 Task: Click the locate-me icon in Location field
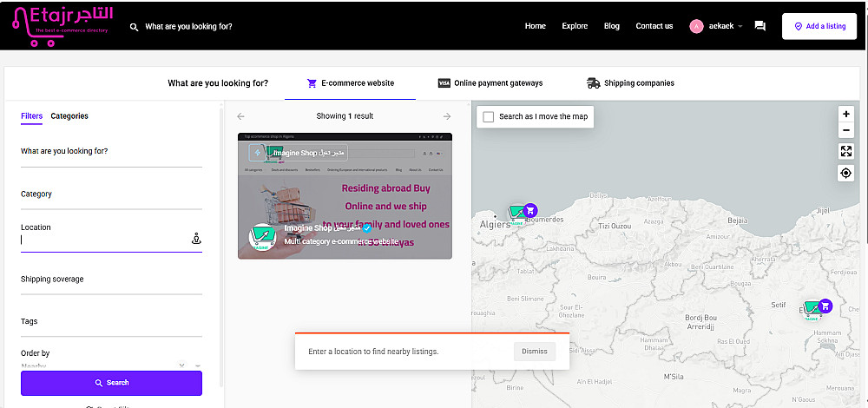(195, 239)
